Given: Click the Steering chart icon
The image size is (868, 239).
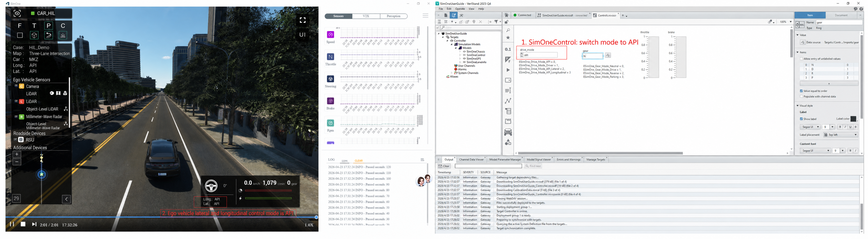Looking at the screenshot, I should 331,79.
